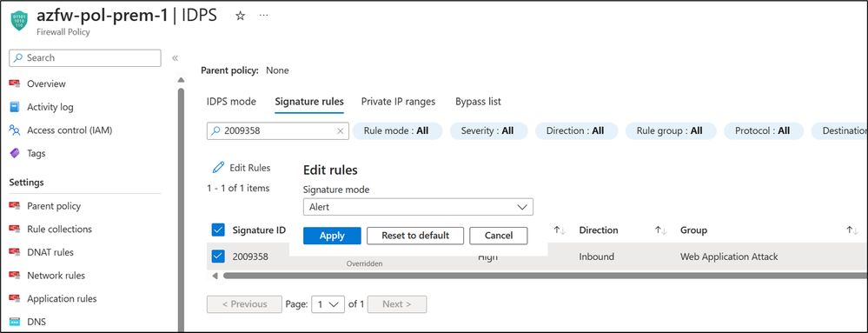The height and width of the screenshot is (333, 868).
Task: Click the Tags icon in sidebar
Action: click(x=15, y=154)
